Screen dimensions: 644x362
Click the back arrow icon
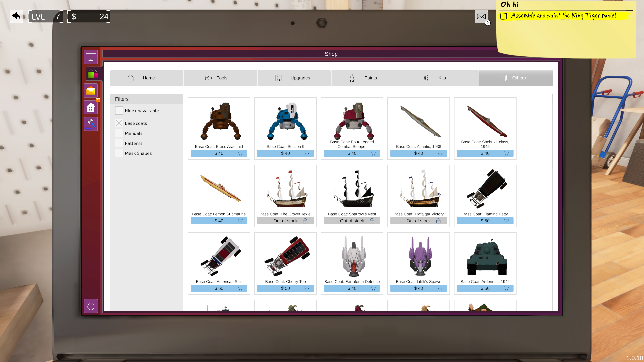[x=16, y=16]
